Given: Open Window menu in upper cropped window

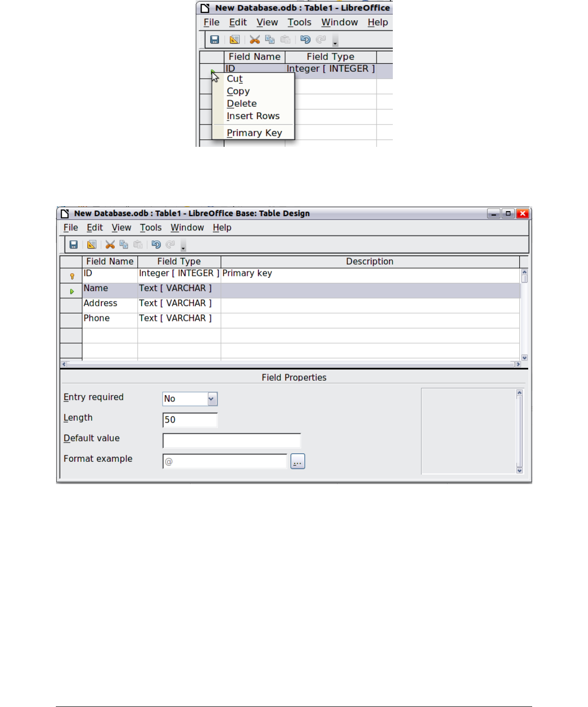Looking at the screenshot, I should (339, 22).
